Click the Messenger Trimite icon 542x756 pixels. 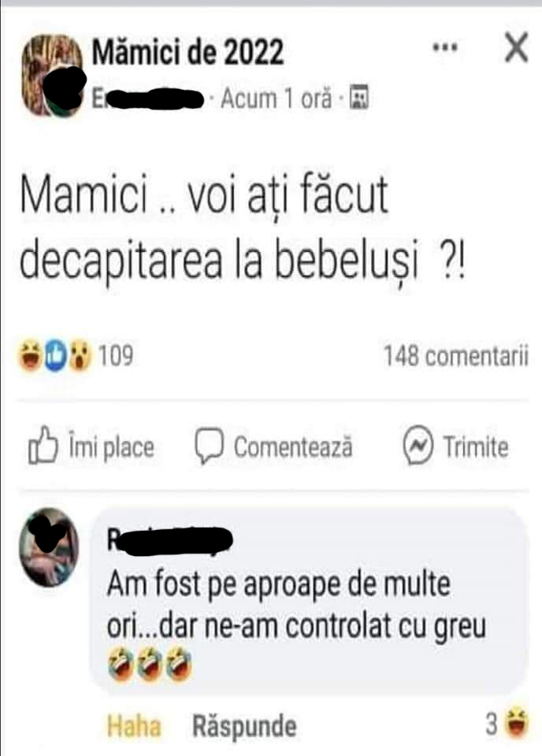click(x=418, y=446)
